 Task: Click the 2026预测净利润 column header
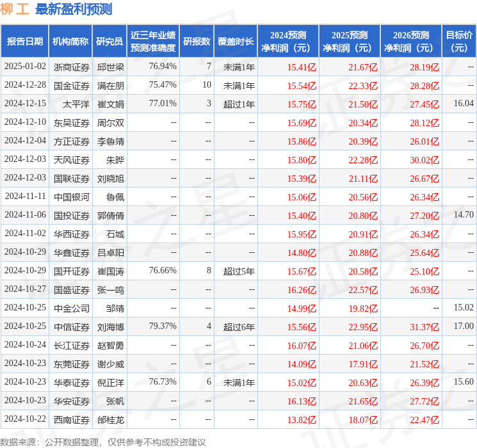click(x=411, y=41)
